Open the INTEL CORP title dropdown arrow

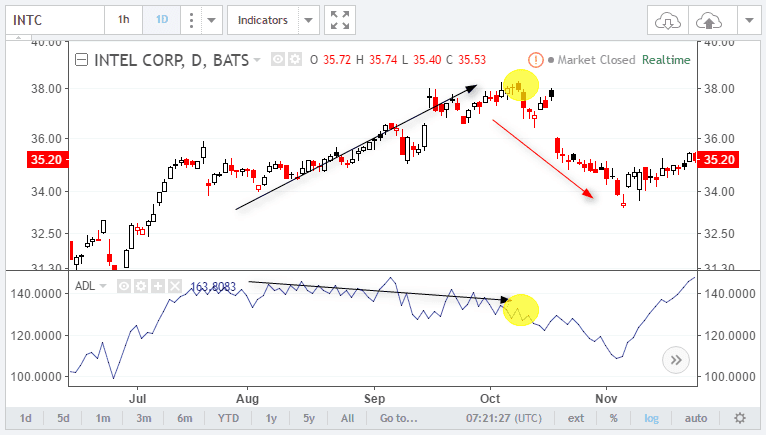(257, 60)
